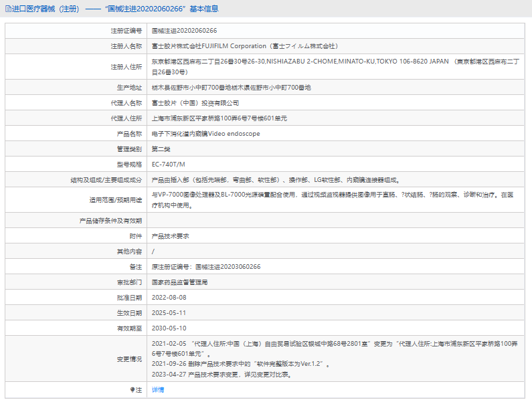Click the 注册证编号 label

click(126, 31)
